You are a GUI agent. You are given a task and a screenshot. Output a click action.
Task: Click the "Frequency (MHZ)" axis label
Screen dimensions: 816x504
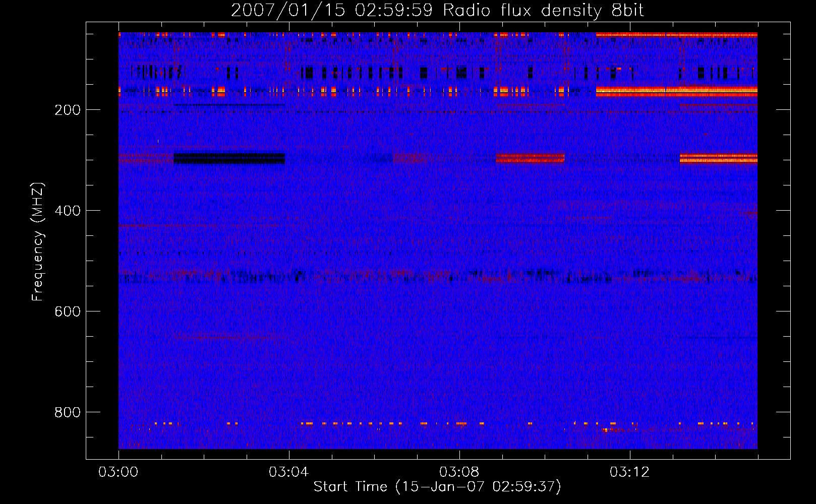click(37, 242)
